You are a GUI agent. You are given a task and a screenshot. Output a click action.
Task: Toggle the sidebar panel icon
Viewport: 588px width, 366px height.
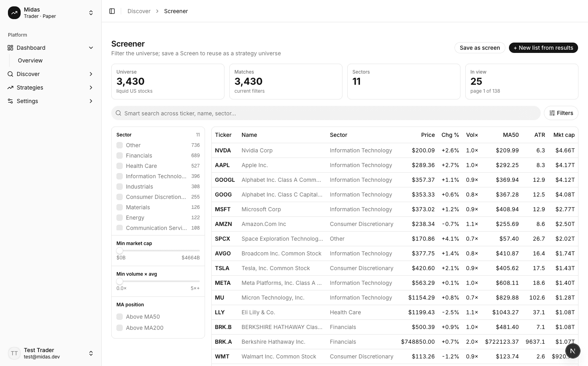pos(112,11)
